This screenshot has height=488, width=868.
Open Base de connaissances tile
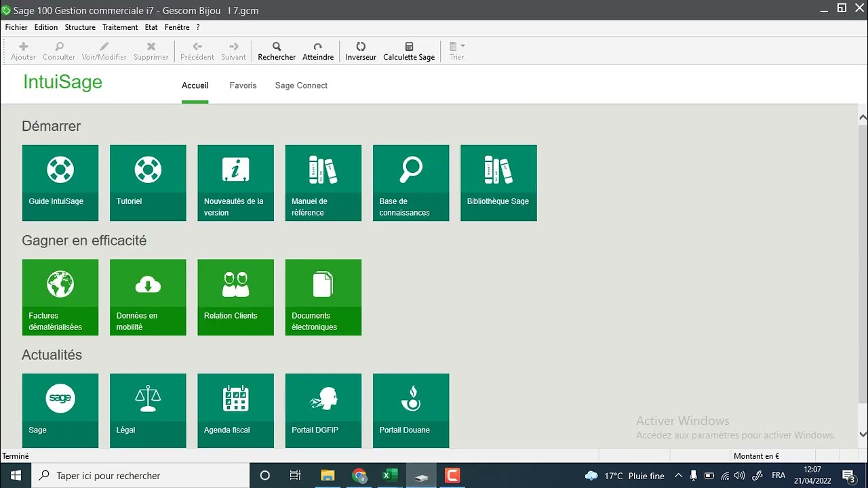(411, 183)
